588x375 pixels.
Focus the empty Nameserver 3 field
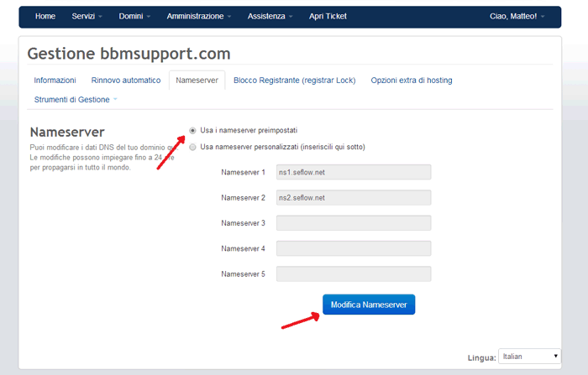pyautogui.click(x=353, y=223)
